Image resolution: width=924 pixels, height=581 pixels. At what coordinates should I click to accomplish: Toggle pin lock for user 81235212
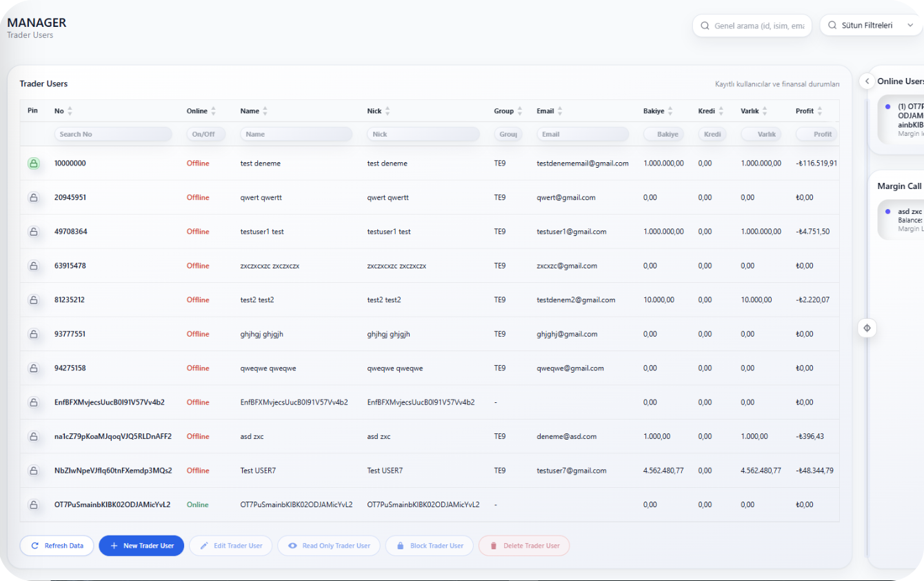[x=33, y=300]
